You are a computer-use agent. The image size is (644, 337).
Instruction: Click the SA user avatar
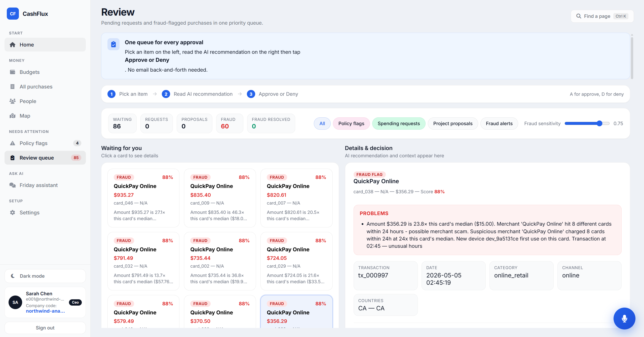click(15, 302)
